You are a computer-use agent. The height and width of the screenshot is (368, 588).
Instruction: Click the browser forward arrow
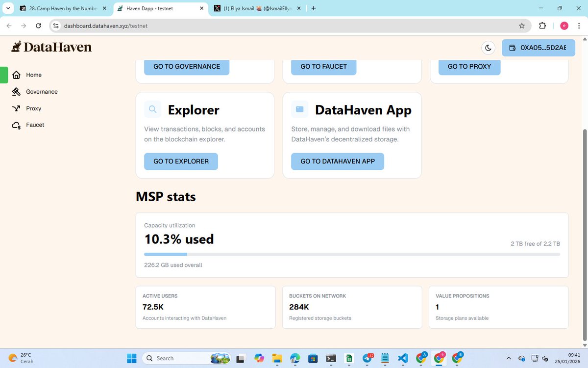pos(24,26)
